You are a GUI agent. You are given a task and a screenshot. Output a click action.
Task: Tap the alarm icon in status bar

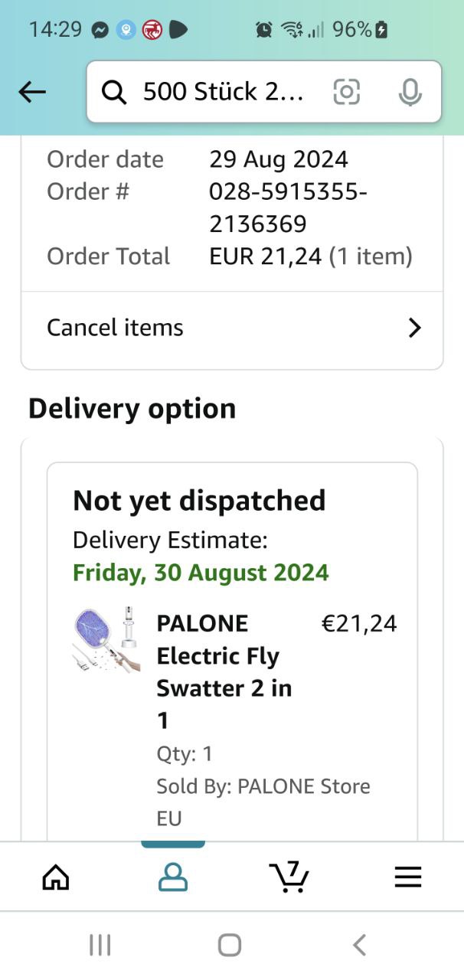264,30
